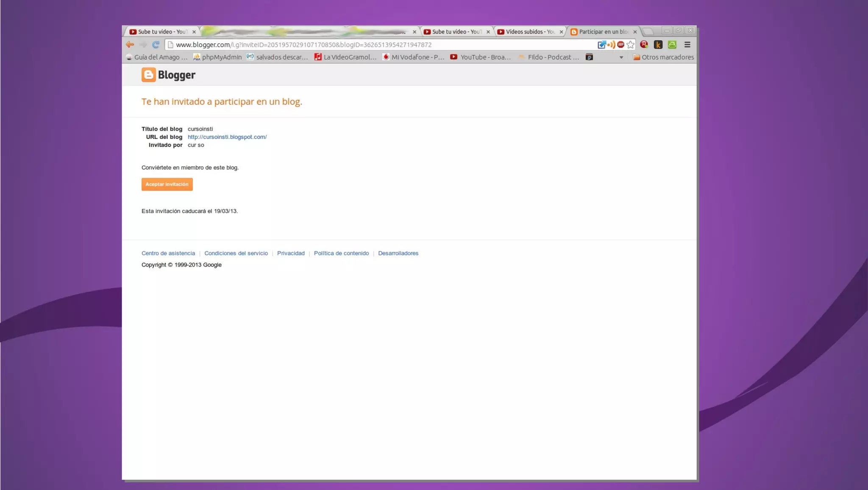Click the RSS feed subscribe icon

(x=611, y=45)
